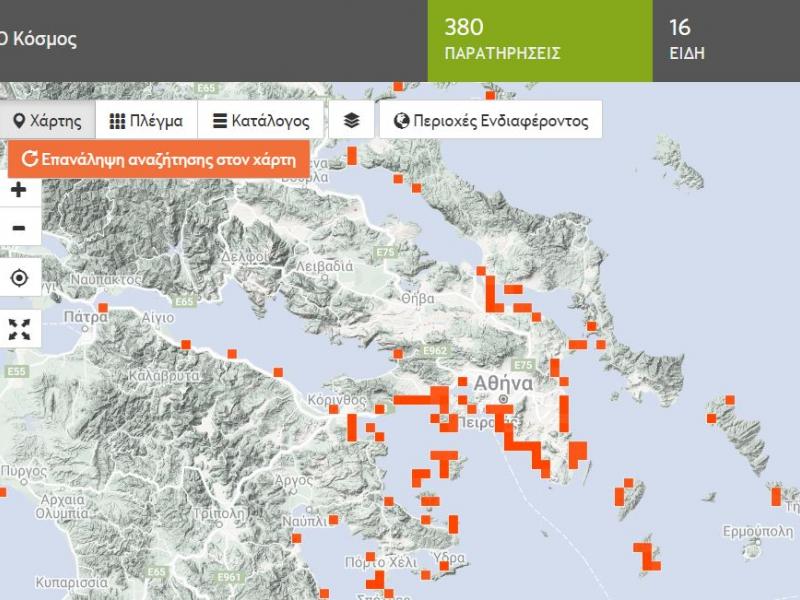Viewport: 800px width, 600px height.
Task: Select the 380 Παρατηρήσεις tab
Action: click(x=502, y=40)
